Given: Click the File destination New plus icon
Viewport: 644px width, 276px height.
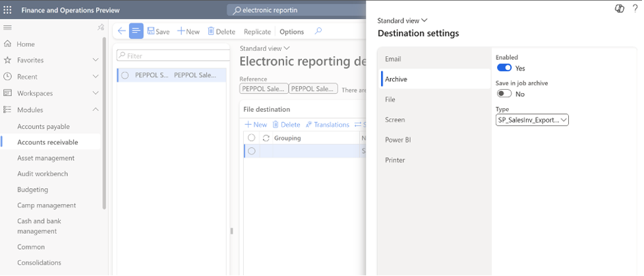Looking at the screenshot, I should click(x=248, y=125).
